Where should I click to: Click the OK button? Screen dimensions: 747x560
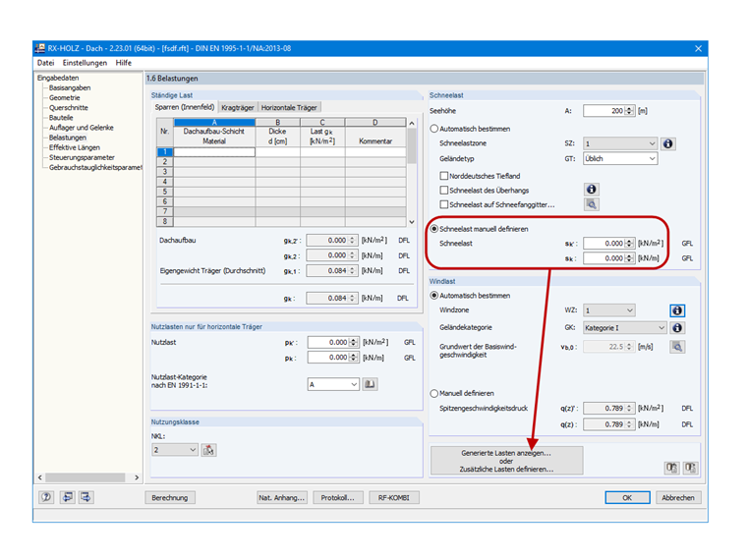pyautogui.click(x=627, y=498)
